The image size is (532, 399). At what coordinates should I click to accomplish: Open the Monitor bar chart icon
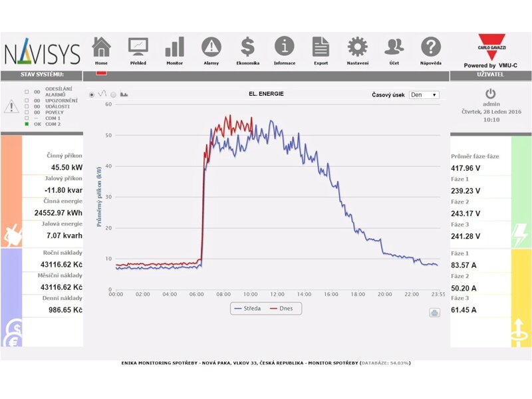(174, 47)
